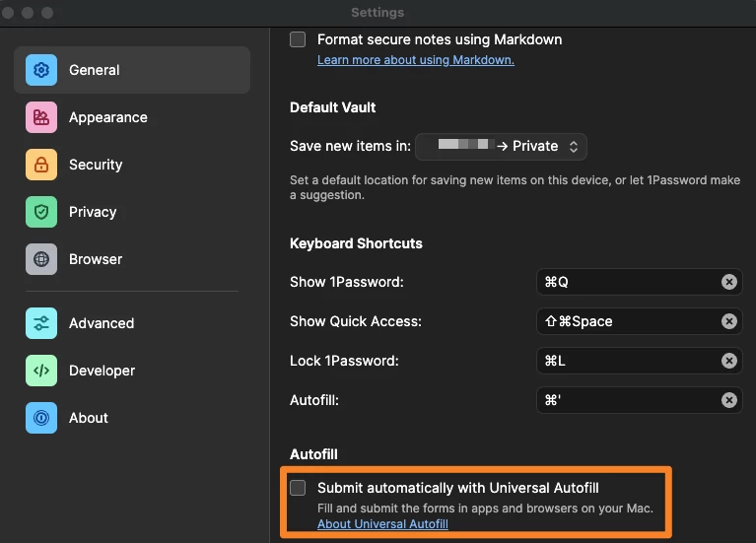This screenshot has width=756, height=543.
Task: Click the Appearance palette icon
Action: (41, 117)
